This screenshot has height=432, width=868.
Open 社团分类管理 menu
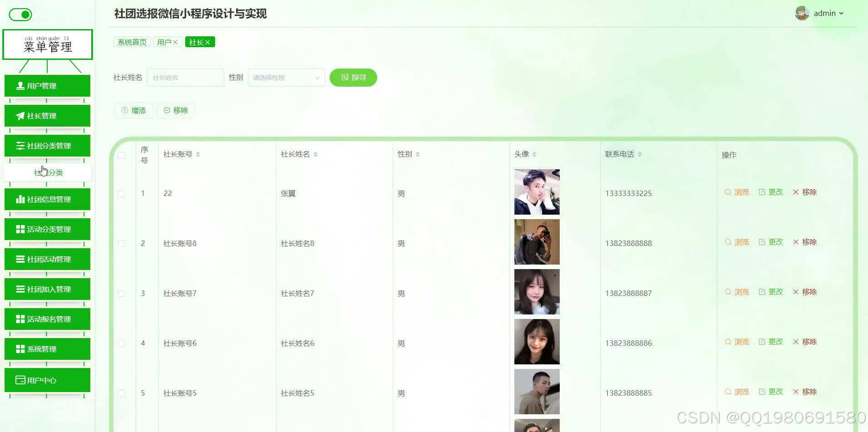(47, 146)
